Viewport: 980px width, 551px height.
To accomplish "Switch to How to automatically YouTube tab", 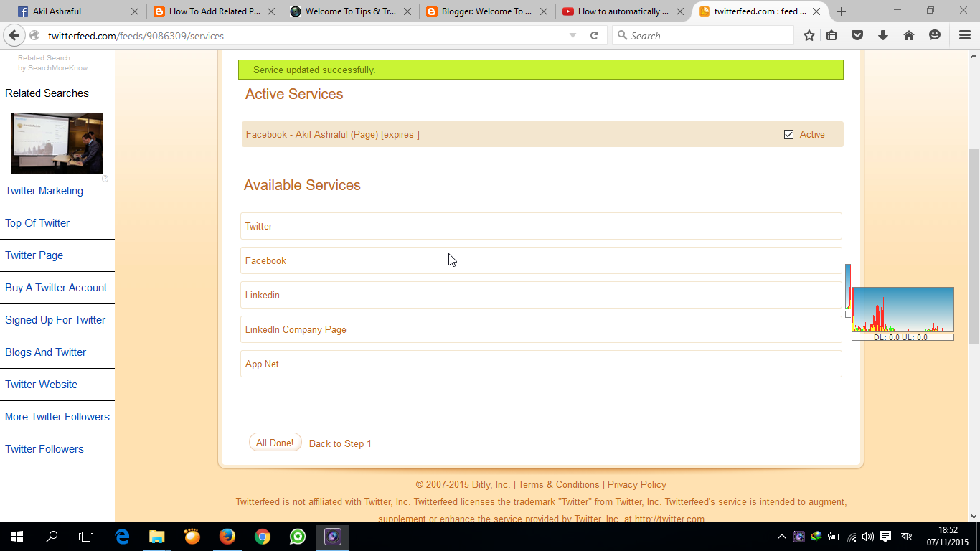I will (623, 11).
